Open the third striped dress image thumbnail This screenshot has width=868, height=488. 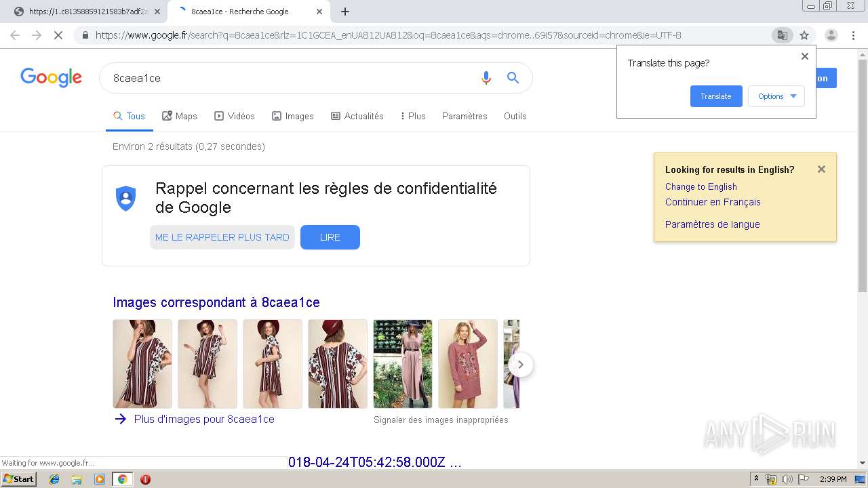point(273,364)
